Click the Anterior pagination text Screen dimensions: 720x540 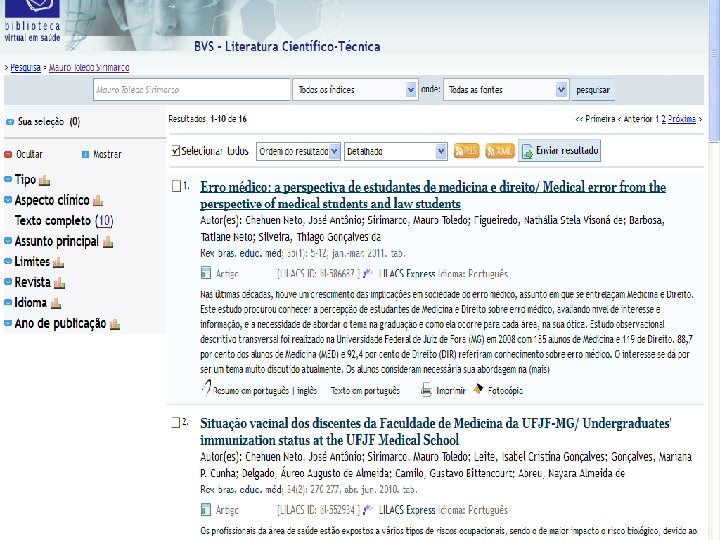[x=636, y=119]
